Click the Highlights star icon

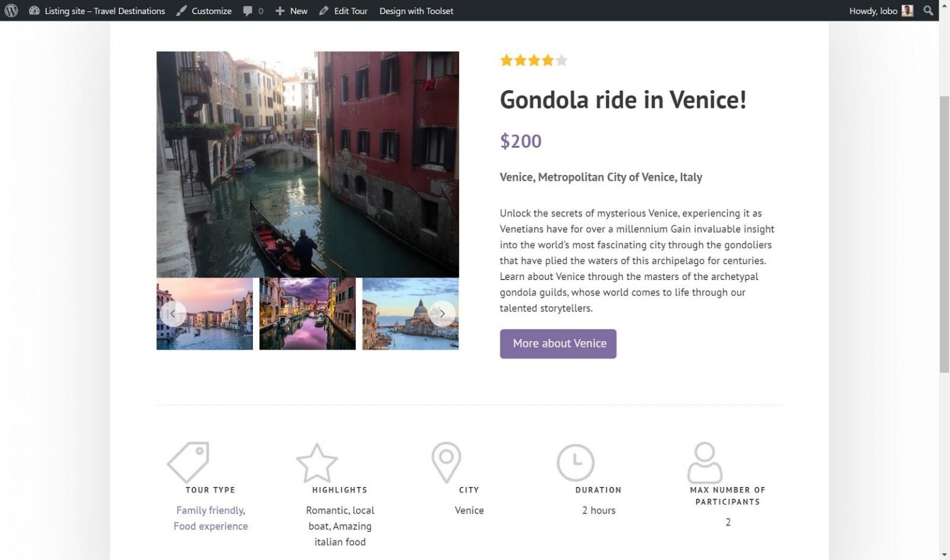317,462
